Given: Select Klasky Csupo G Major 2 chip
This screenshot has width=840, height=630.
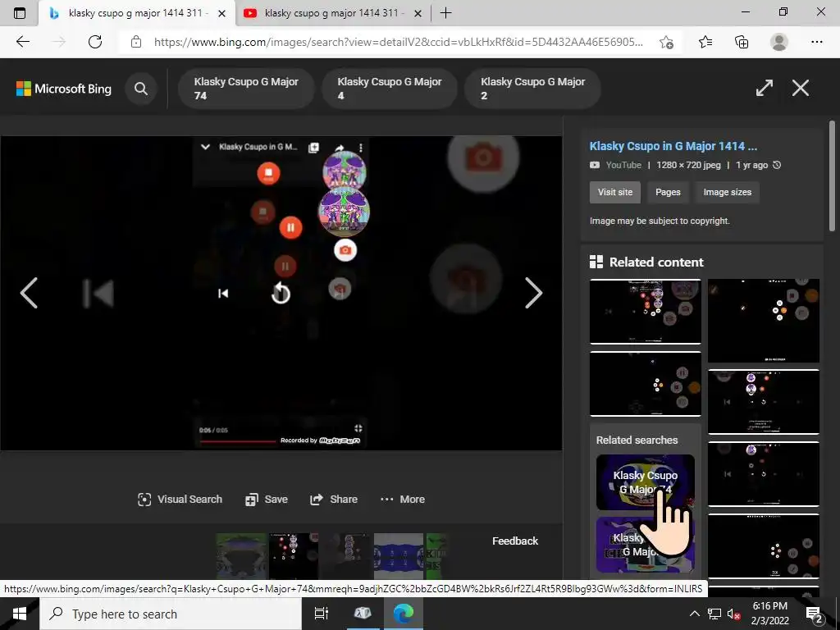Looking at the screenshot, I should coord(532,89).
